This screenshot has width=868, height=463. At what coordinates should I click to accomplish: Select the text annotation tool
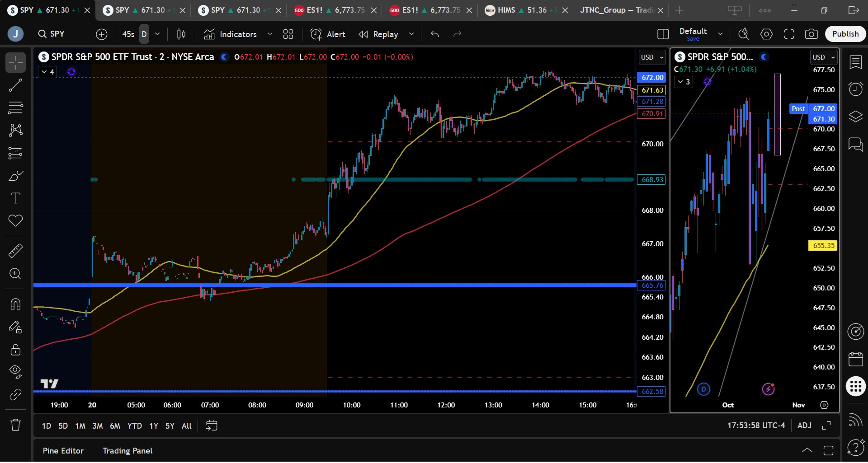click(15, 198)
